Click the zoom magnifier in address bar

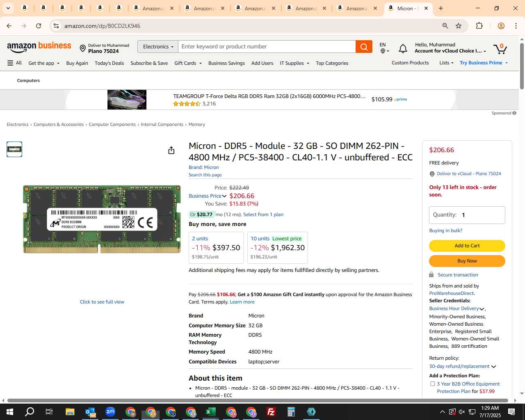pyautogui.click(x=445, y=26)
